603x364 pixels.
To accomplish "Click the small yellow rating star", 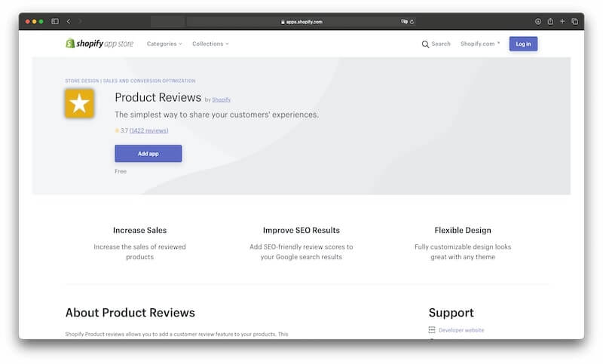I will point(117,130).
